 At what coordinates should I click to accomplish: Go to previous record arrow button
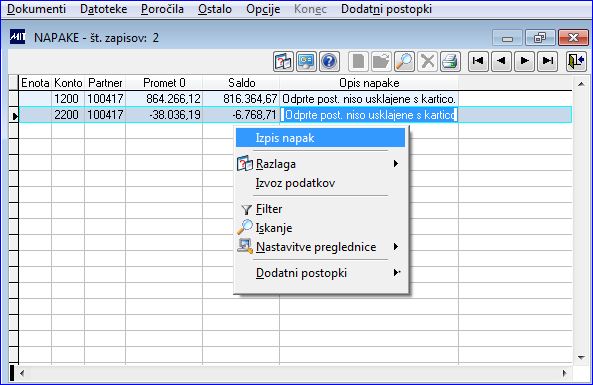[501, 61]
